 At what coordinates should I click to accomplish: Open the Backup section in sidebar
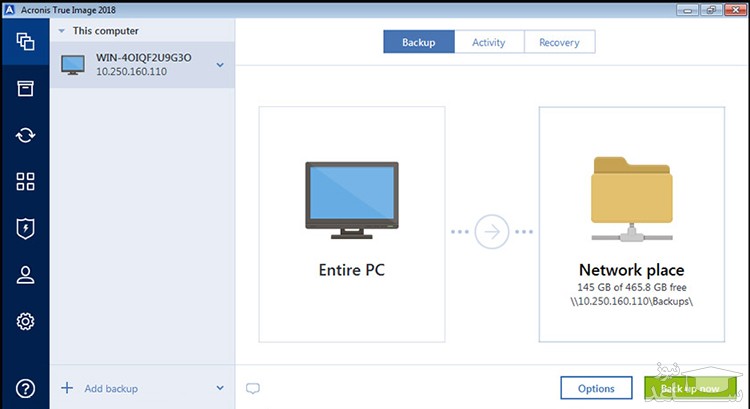[25, 42]
